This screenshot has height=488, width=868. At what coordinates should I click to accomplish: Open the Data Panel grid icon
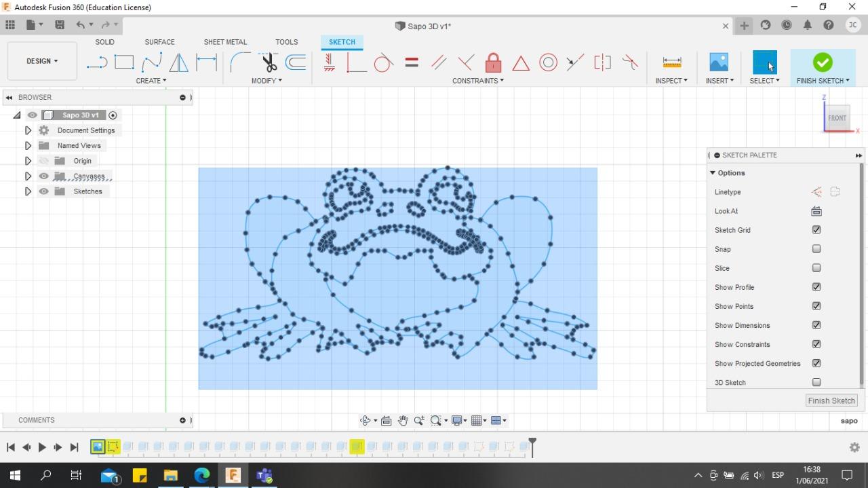click(10, 25)
